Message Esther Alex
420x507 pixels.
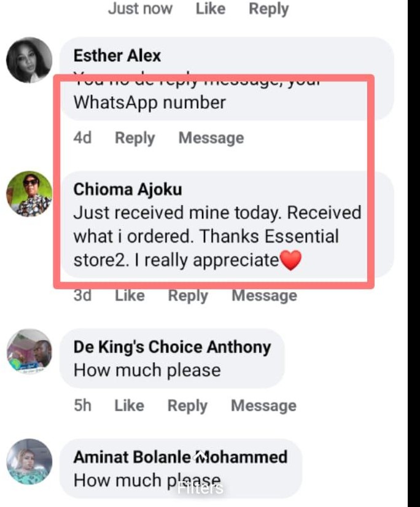coord(211,137)
